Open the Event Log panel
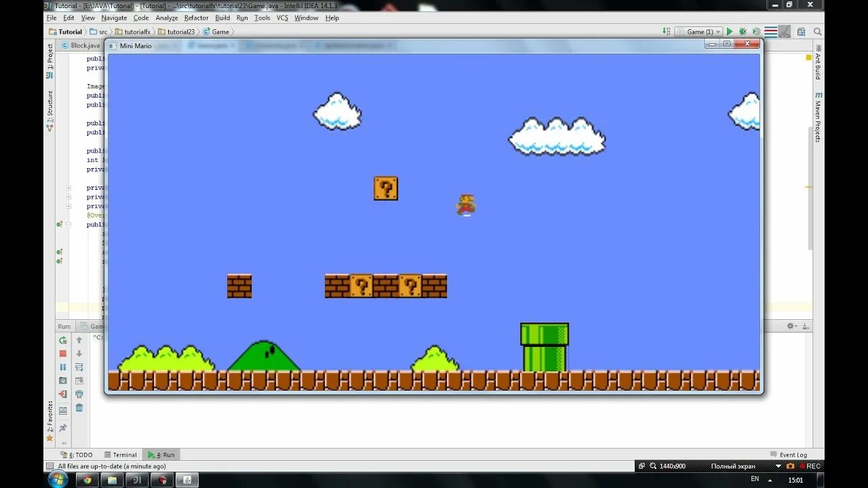The height and width of the screenshot is (488, 868). (x=789, y=455)
